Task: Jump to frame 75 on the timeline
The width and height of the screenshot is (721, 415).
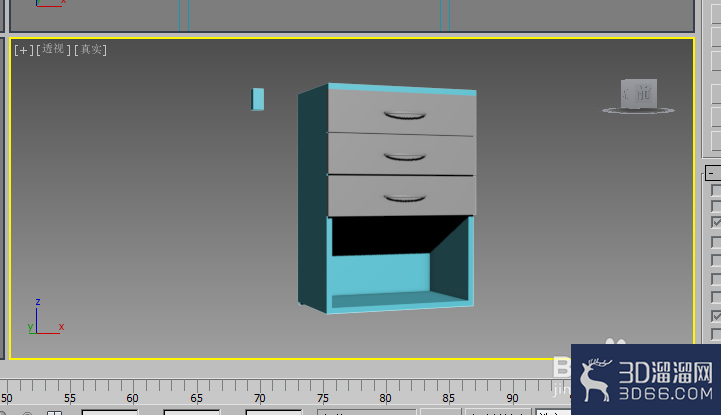Action: [323, 398]
